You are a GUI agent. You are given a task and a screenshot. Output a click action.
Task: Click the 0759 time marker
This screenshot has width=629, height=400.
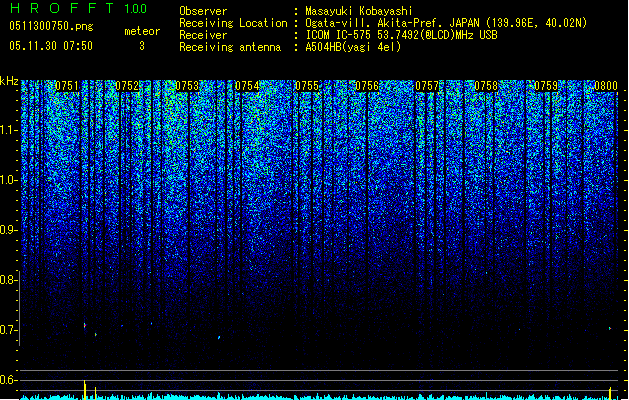[546, 86]
